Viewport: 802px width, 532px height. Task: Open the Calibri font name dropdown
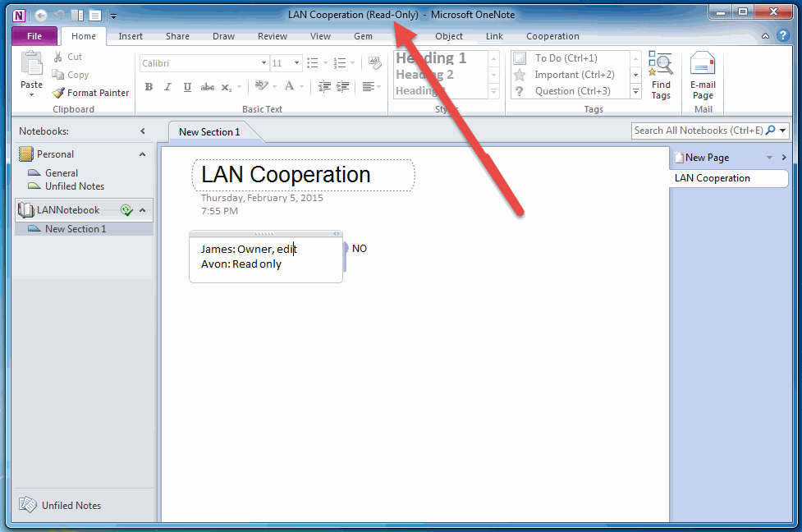click(x=264, y=63)
